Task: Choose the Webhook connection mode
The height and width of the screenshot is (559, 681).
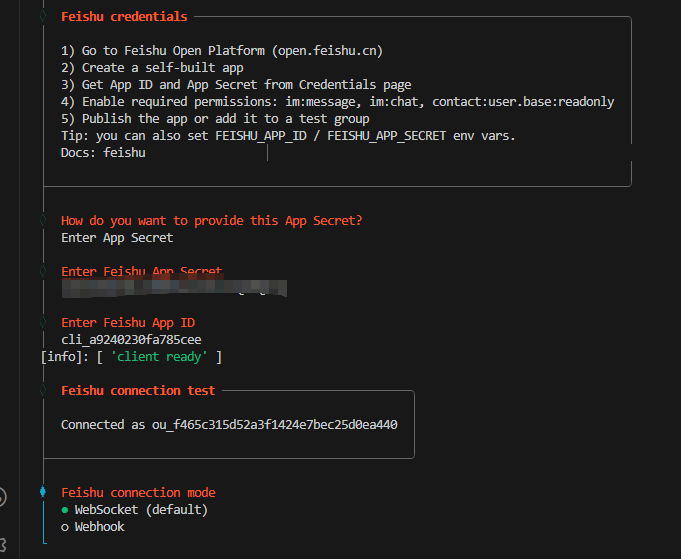Action: 93,527
